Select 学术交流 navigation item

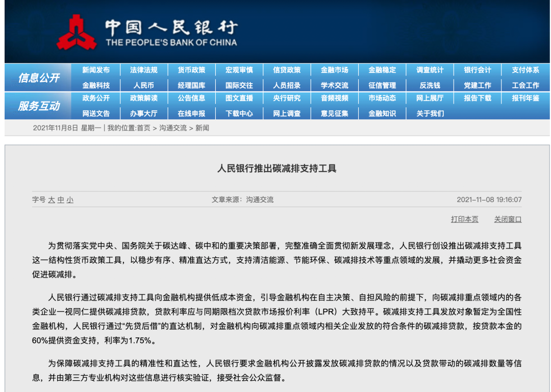point(335,85)
